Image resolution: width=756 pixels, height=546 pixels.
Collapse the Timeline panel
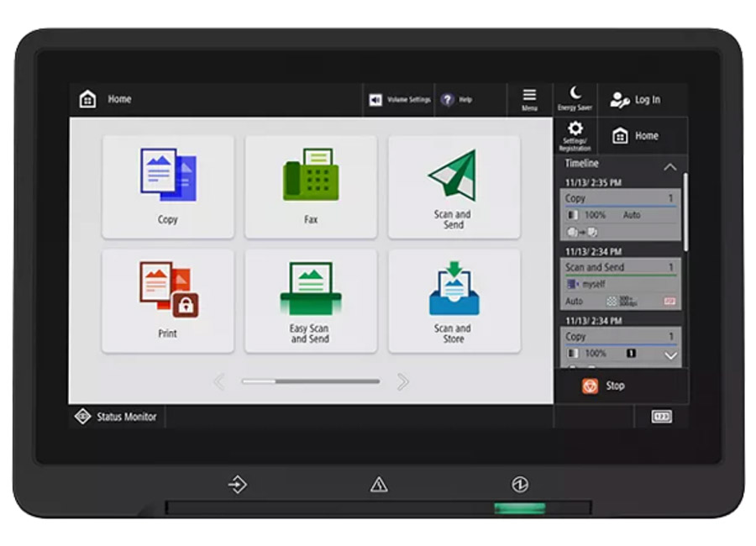[669, 167]
